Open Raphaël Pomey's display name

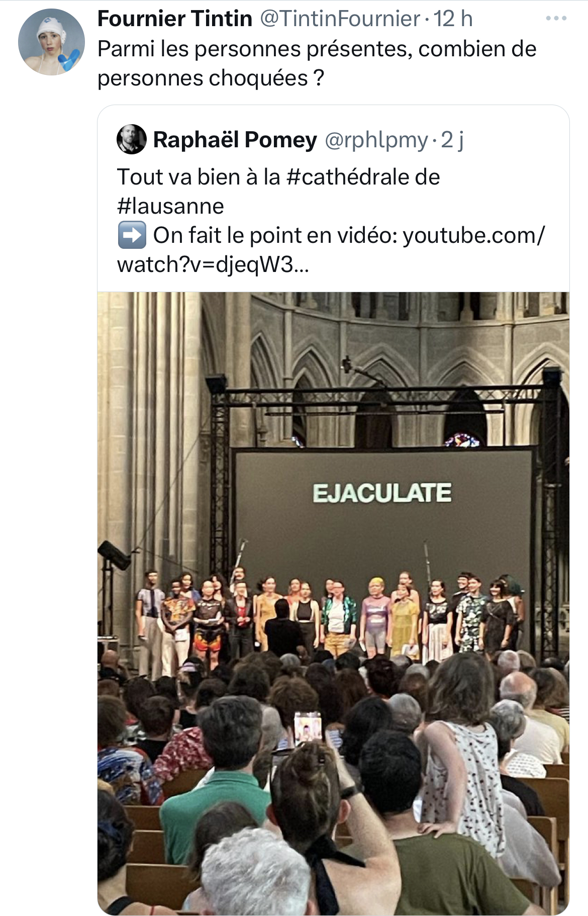[235, 140]
